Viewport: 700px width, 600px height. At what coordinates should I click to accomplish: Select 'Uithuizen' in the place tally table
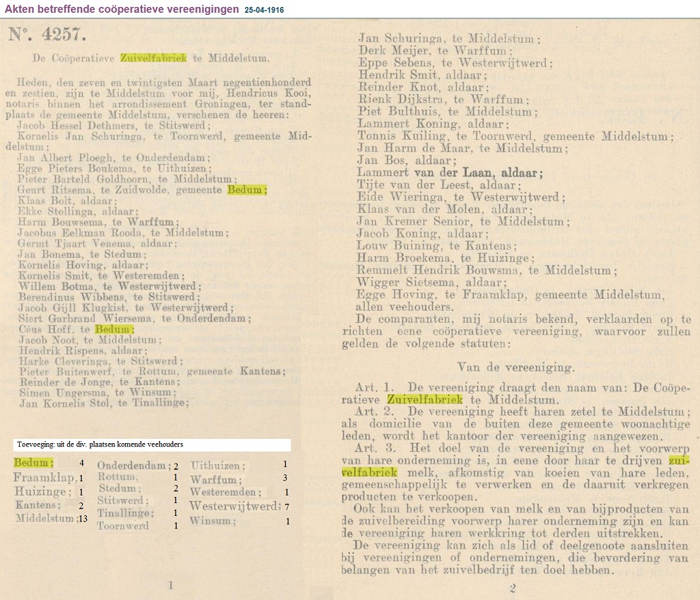coord(218,465)
